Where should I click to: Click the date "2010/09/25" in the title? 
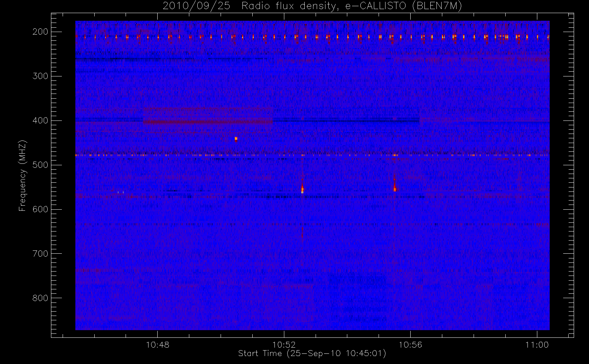(x=196, y=6)
